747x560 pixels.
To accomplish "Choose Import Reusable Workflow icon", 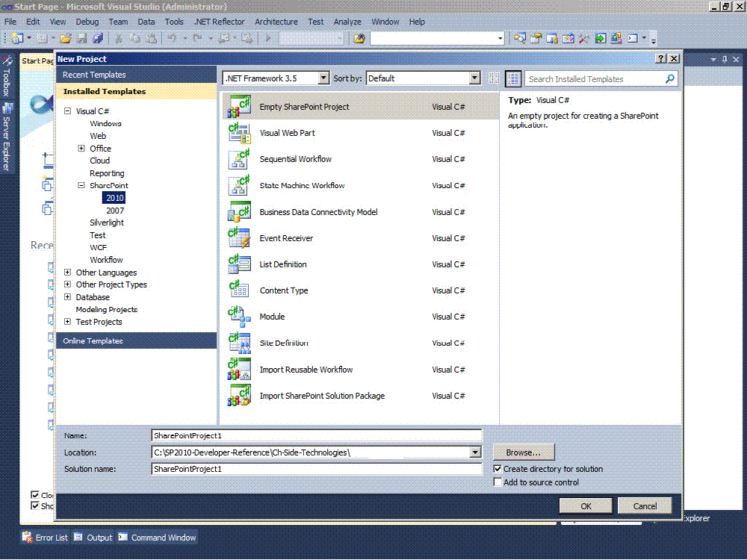I will (x=239, y=369).
